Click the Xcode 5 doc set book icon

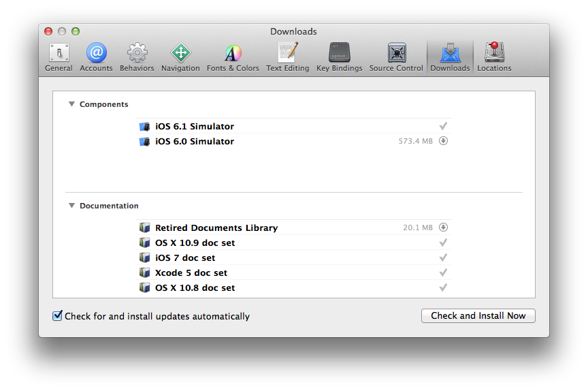click(x=144, y=272)
